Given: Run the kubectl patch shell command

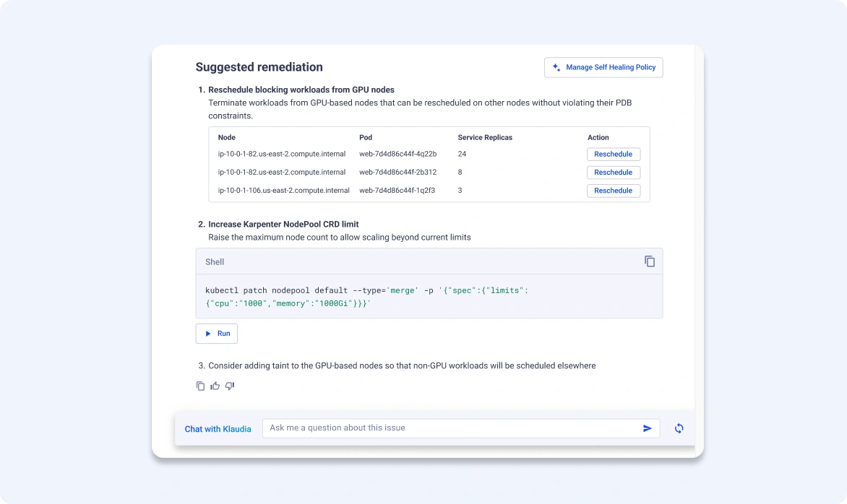Looking at the screenshot, I should (x=217, y=334).
